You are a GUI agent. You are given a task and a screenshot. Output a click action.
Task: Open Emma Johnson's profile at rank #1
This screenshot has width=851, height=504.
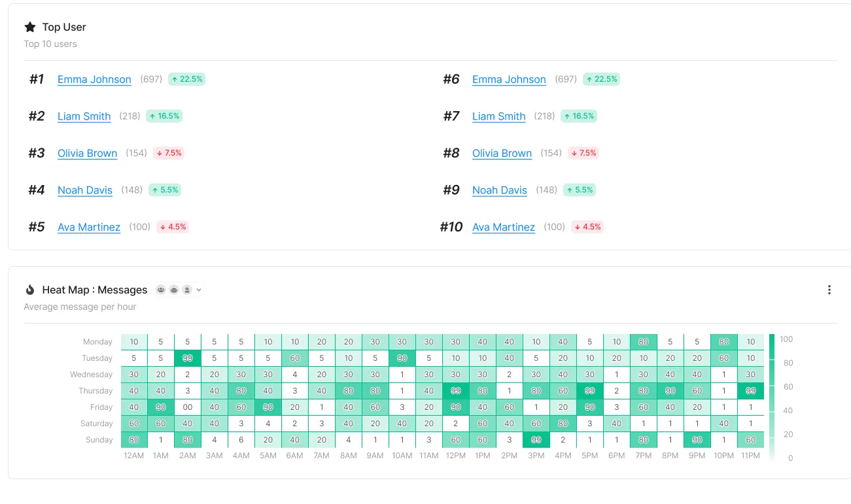94,79
